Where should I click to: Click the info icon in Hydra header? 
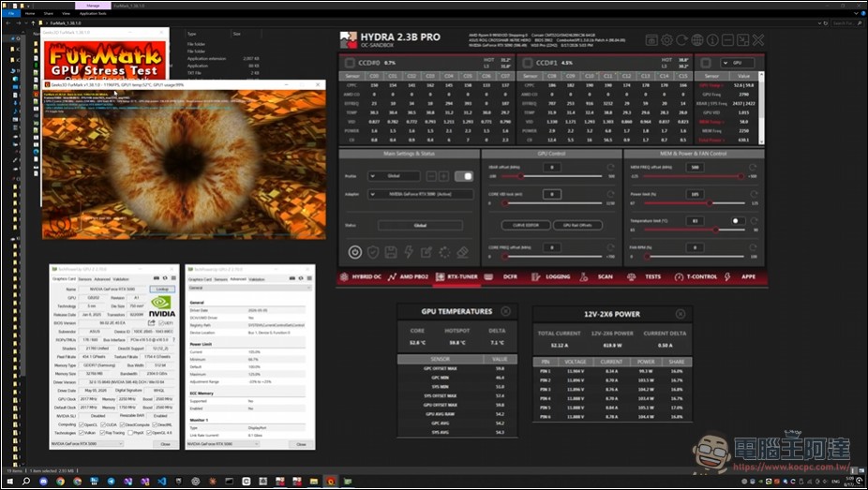point(712,40)
